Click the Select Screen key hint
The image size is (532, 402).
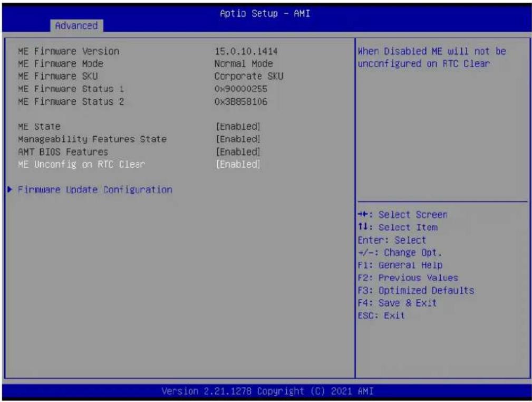pos(403,215)
